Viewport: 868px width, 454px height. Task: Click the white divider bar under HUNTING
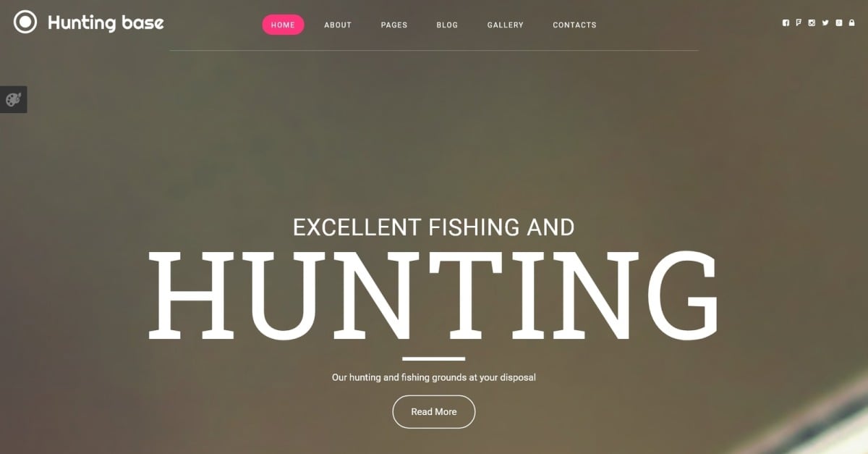[x=434, y=358]
